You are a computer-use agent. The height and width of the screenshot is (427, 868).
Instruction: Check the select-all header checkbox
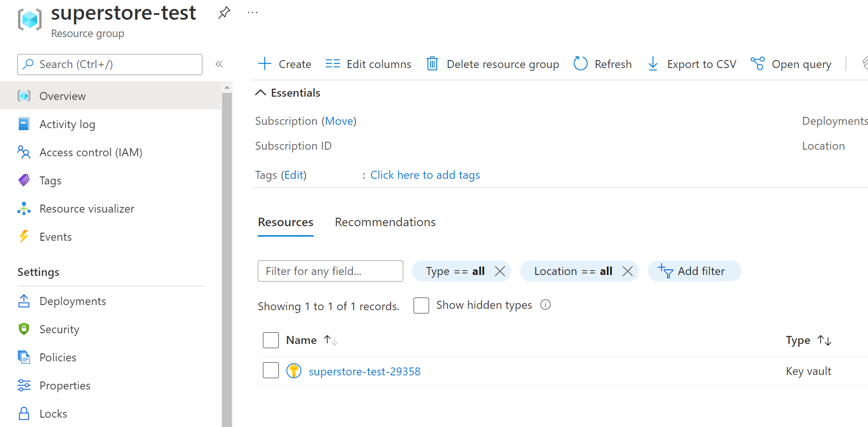pyautogui.click(x=271, y=340)
